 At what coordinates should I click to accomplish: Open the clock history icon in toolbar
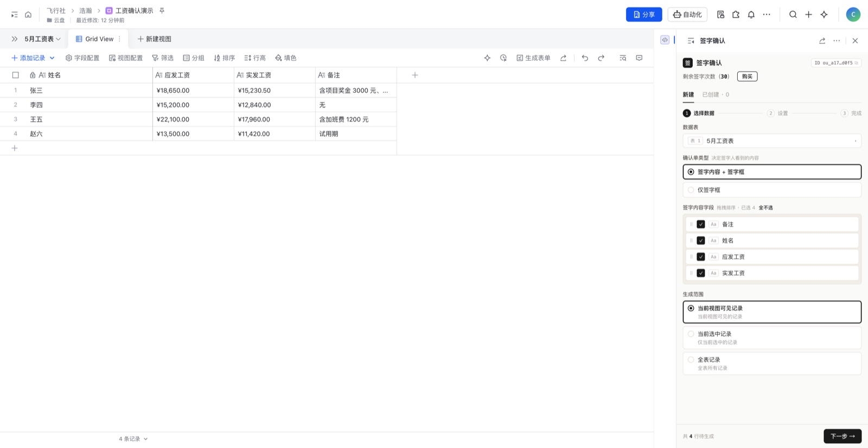[x=503, y=58]
